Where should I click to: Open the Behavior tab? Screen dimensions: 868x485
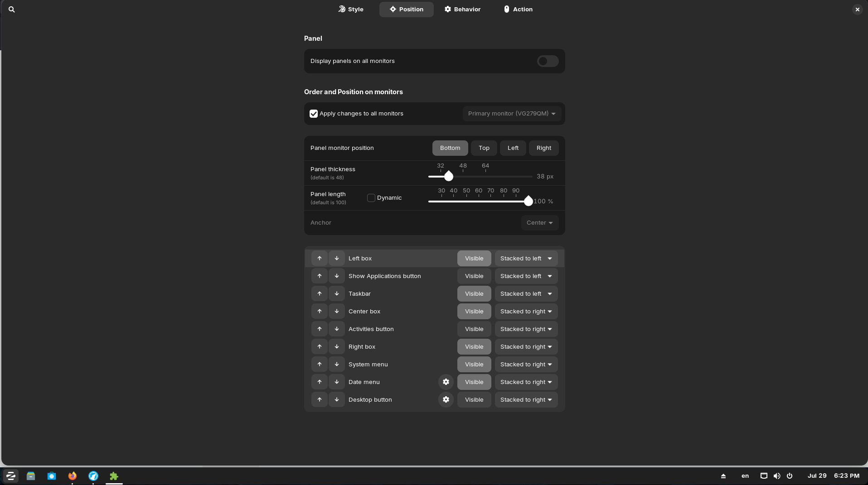[x=462, y=9]
